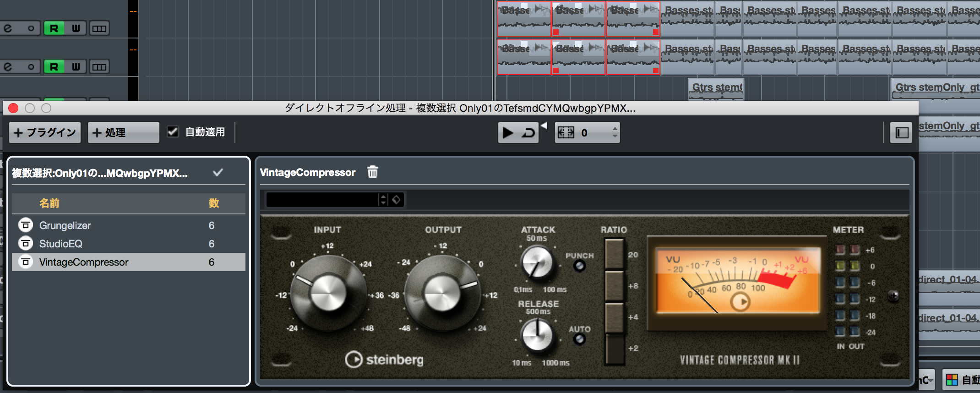Click the Steinberg logo icon in VU meter
Screen dimensions: 980x393
pos(740,302)
